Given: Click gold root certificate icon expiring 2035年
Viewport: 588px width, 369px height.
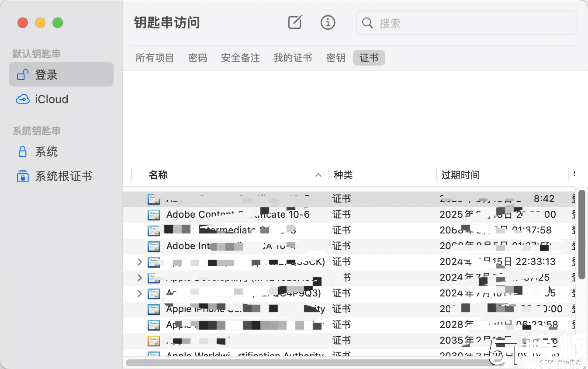Looking at the screenshot, I should 154,341.
